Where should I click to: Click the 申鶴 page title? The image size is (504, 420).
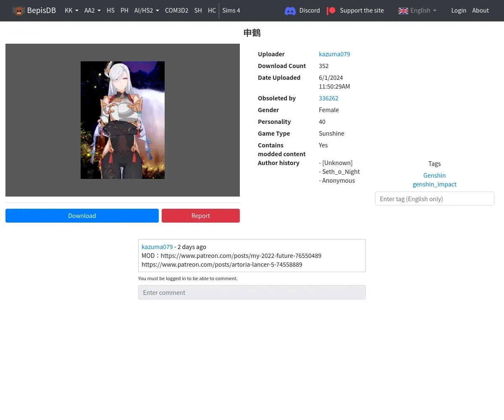[252, 33]
